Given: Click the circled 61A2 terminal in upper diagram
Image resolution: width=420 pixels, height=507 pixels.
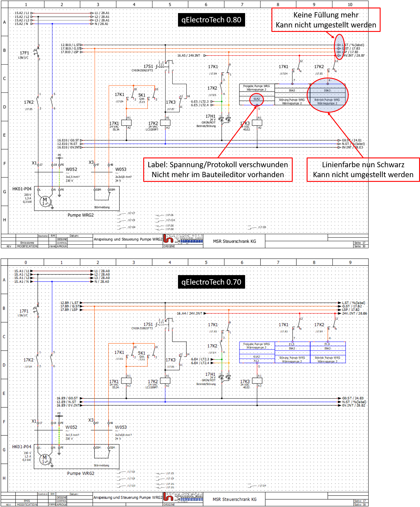Looking at the screenshot, I should coord(257,99).
